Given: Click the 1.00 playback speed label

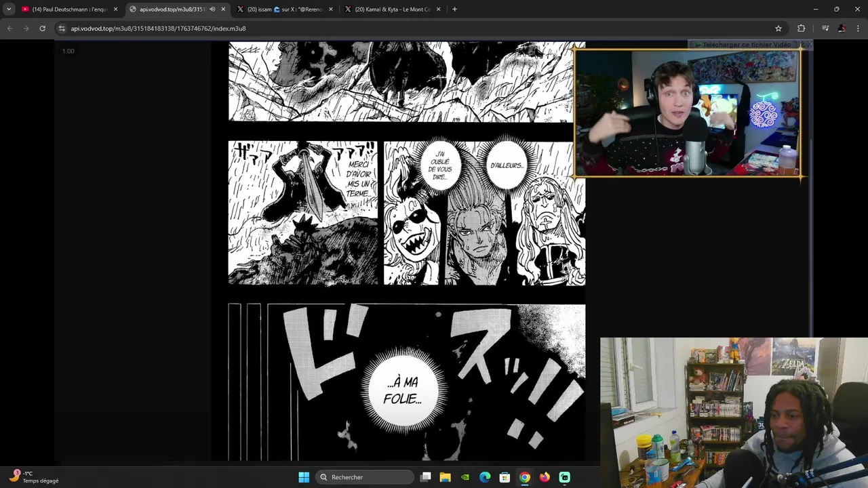Looking at the screenshot, I should [x=68, y=51].
